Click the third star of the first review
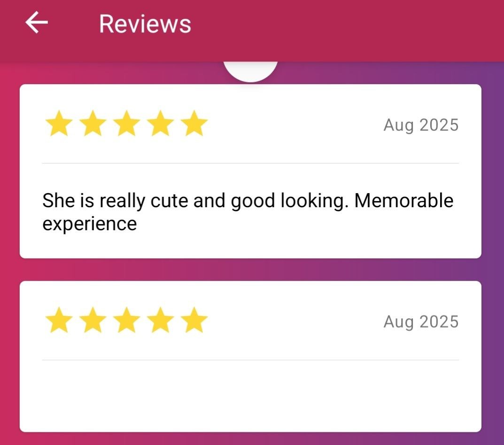504x445 pixels. (127, 124)
